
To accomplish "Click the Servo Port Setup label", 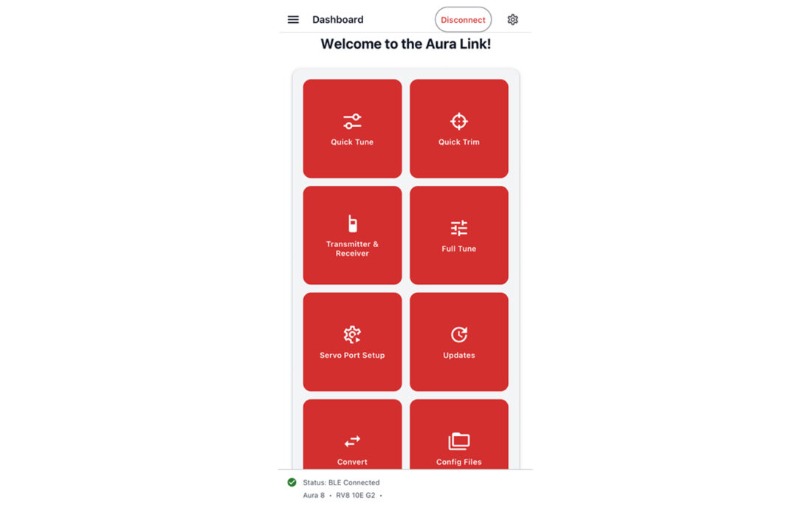I will 352,356.
